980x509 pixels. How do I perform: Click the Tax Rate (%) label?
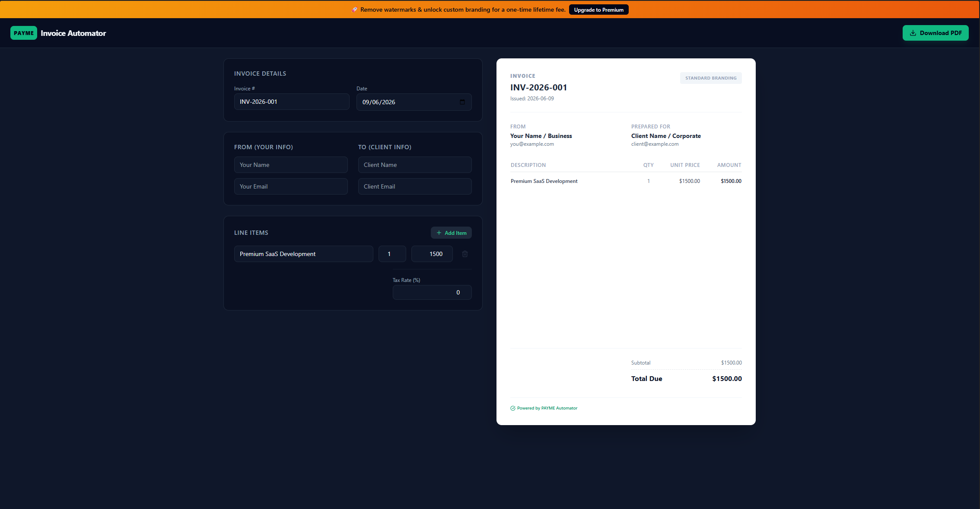(406, 280)
